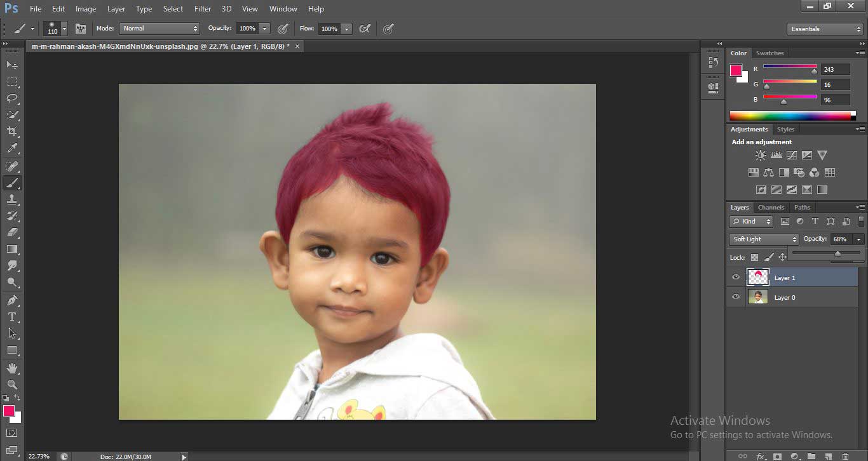
Task: Click the zoom percentage field in the status bar
Action: tap(39, 456)
